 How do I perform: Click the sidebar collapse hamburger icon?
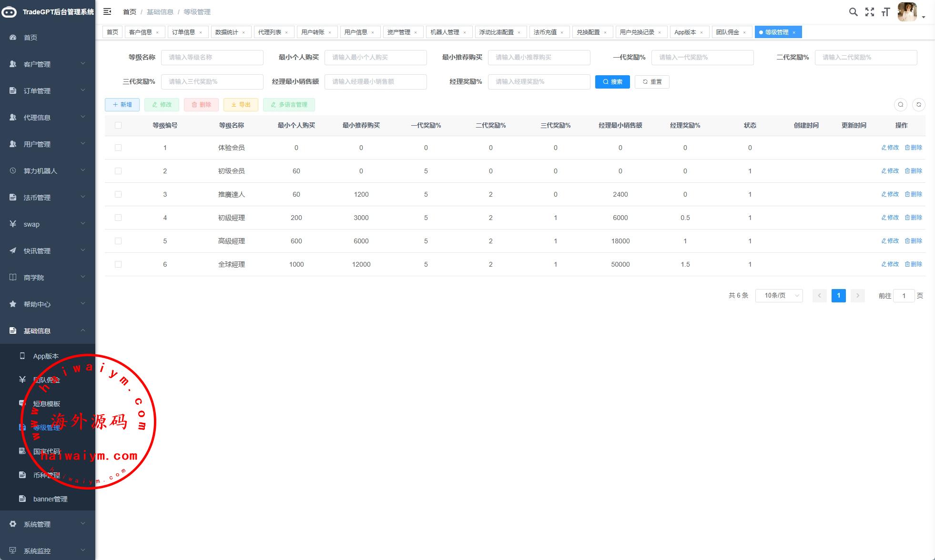tap(107, 11)
